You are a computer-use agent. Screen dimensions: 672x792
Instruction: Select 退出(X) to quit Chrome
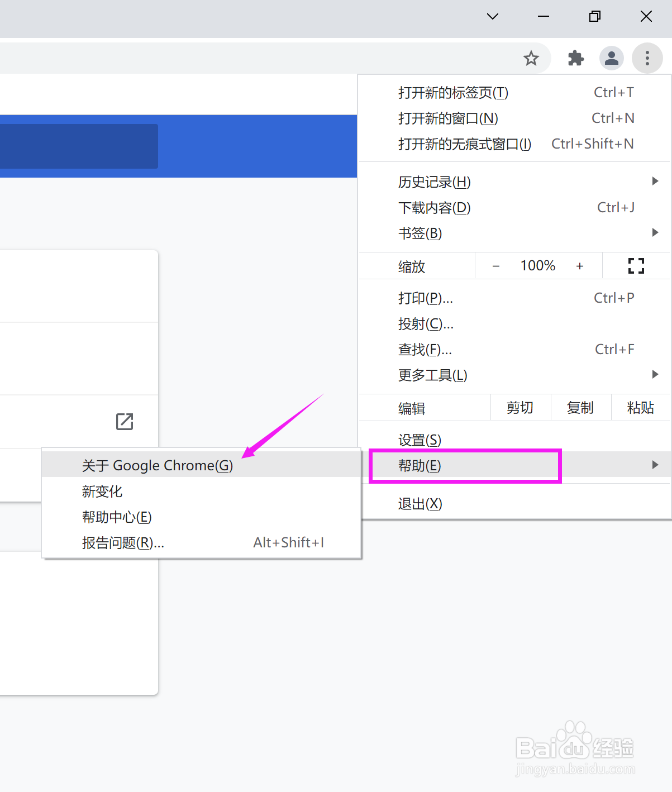pos(514,504)
